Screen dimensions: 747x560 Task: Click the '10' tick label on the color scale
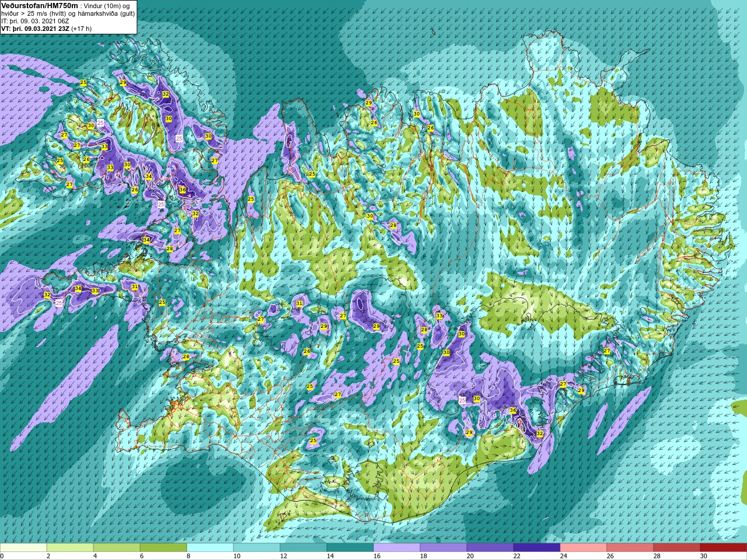tap(237, 556)
